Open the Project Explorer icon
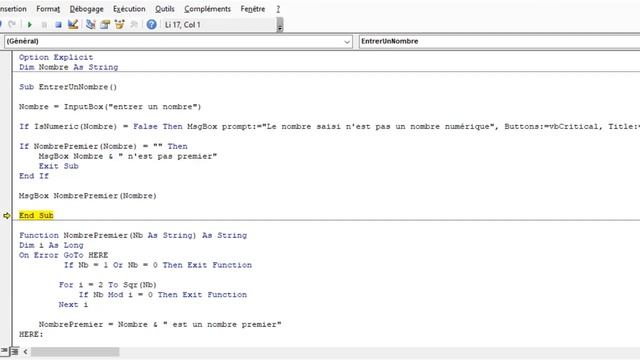Image resolution: width=640 pixels, height=360 pixels. point(91,24)
